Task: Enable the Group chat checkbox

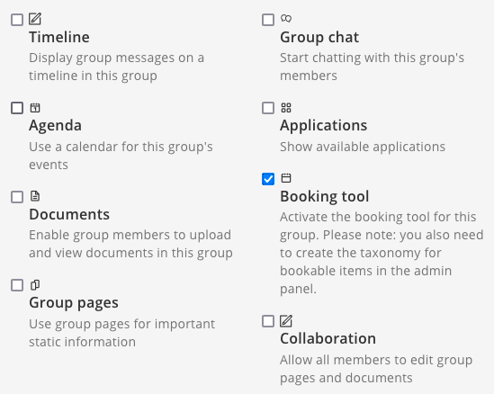Action: point(268,20)
